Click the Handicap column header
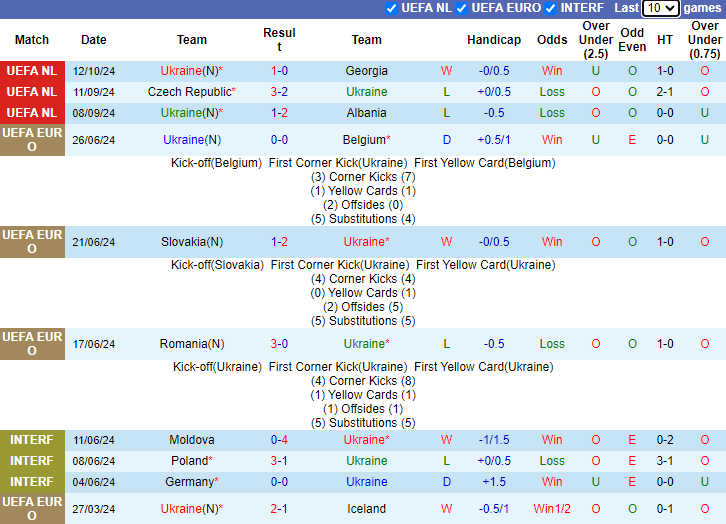The image size is (726, 524). [494, 40]
